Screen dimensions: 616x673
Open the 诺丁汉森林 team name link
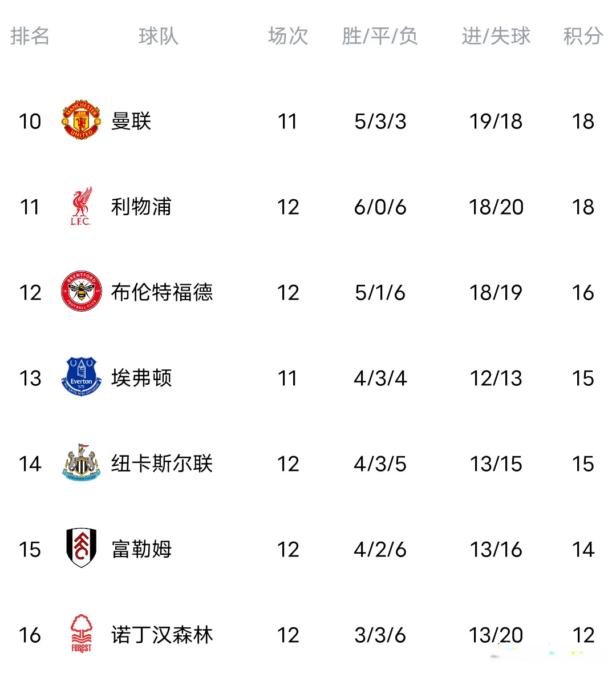pos(162,635)
